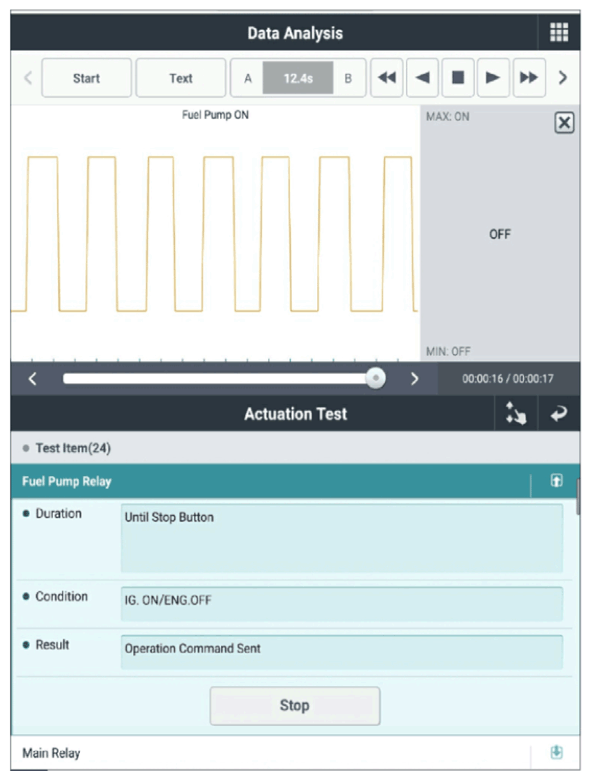Play the recorded data forward
This screenshot has width=591, height=780.
pos(493,78)
